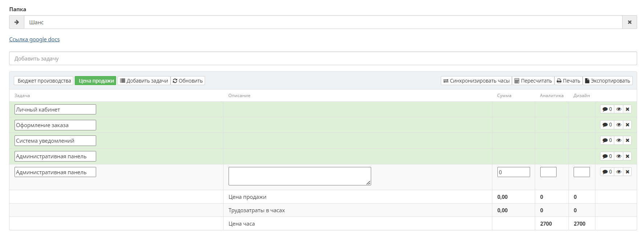This screenshot has width=644, height=239.
Task: Click the Печать print button
Action: pyautogui.click(x=569, y=81)
